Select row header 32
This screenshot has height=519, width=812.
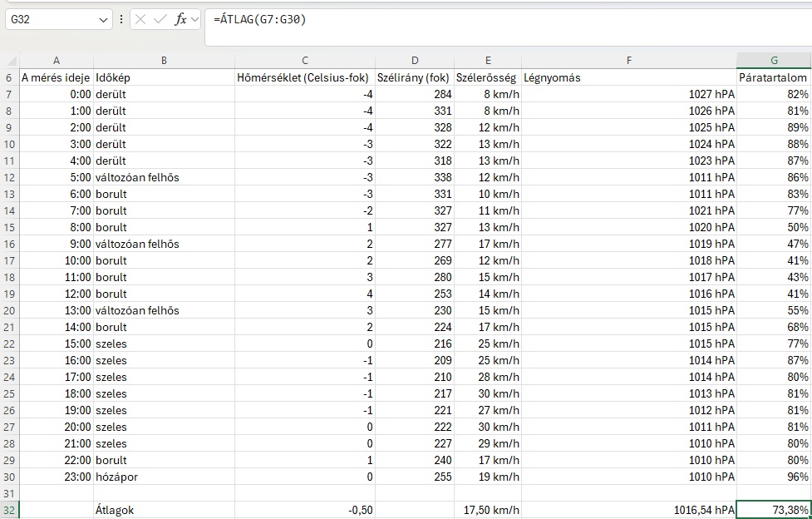point(9,510)
